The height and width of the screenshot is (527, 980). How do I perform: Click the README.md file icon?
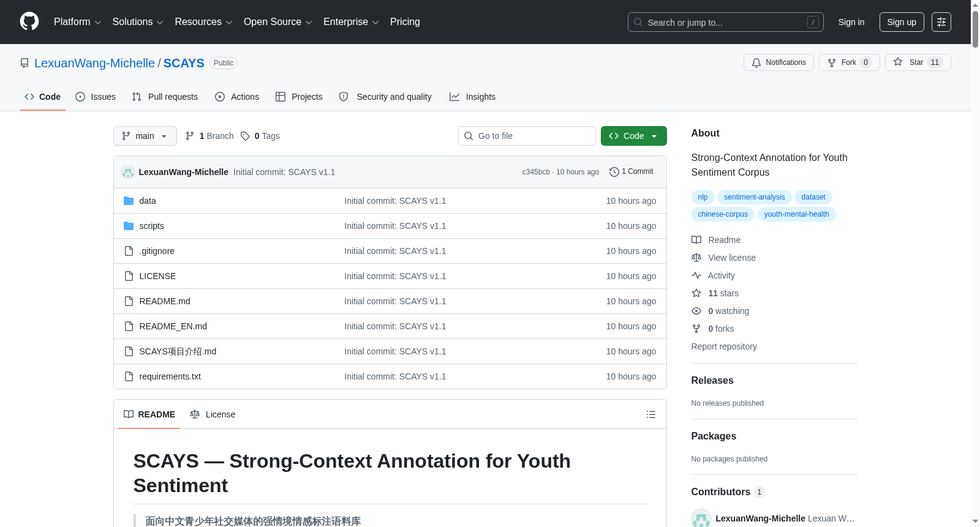click(x=129, y=301)
